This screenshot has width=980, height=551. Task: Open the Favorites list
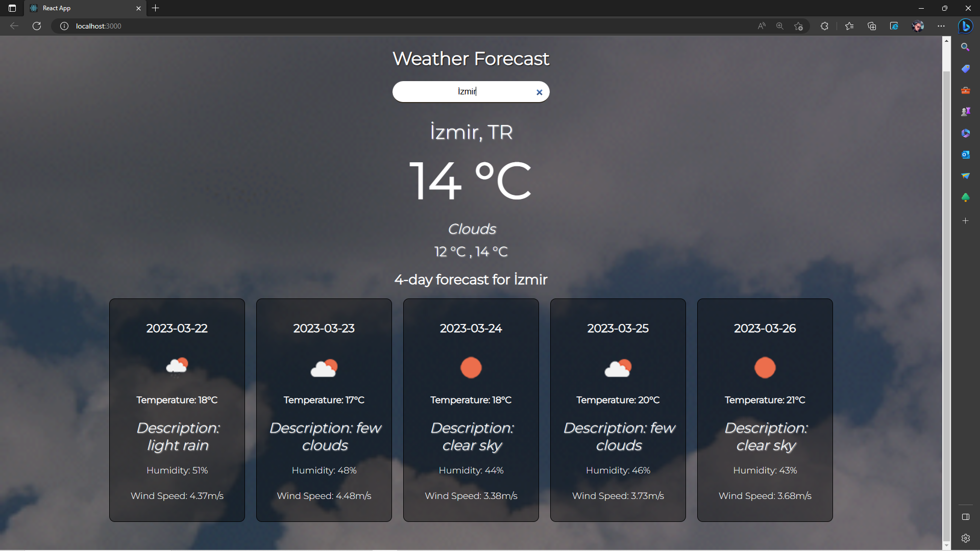pyautogui.click(x=849, y=26)
